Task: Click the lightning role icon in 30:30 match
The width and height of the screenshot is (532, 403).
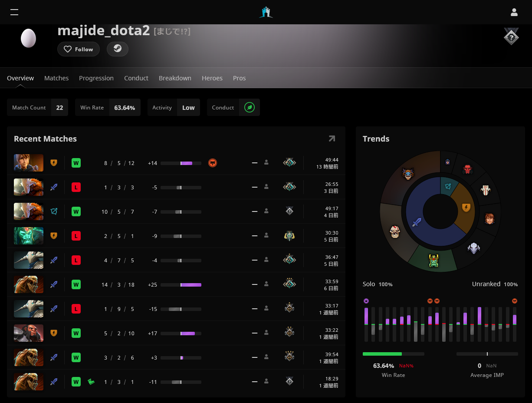Action: 54,236
